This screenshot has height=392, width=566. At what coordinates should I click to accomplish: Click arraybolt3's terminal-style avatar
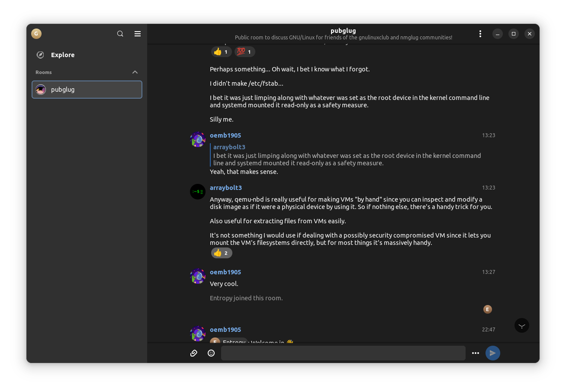pyautogui.click(x=198, y=191)
